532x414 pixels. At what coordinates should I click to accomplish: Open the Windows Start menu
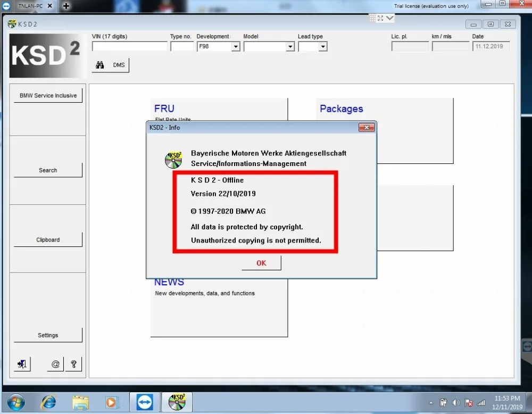(16, 402)
